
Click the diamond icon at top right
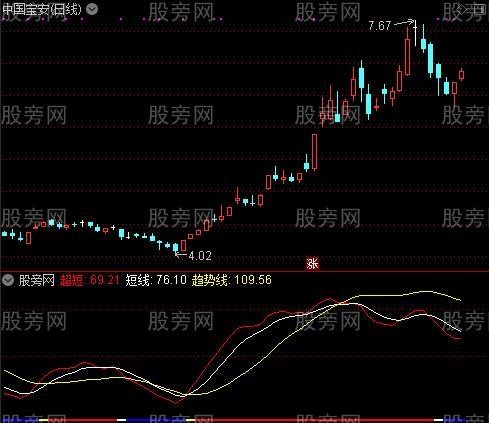pyautogui.click(x=462, y=9)
